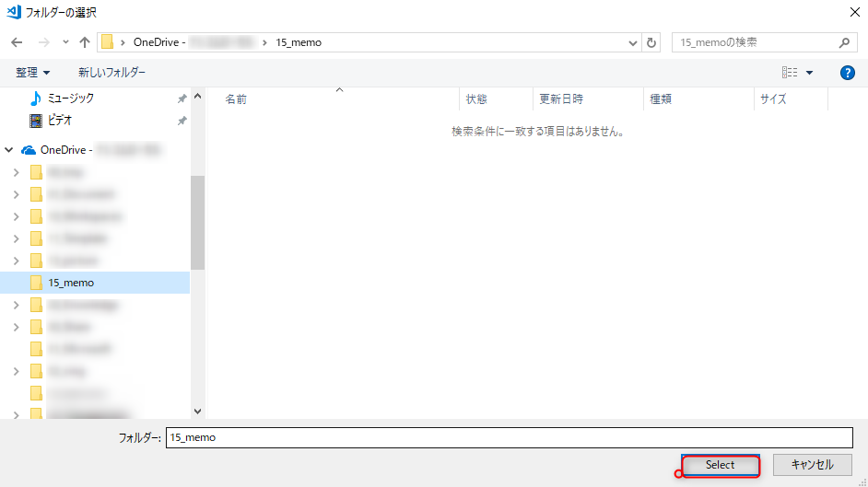Unpin ミュージック via its pin icon
Viewport: 868px width, 487px height.
[182, 99]
